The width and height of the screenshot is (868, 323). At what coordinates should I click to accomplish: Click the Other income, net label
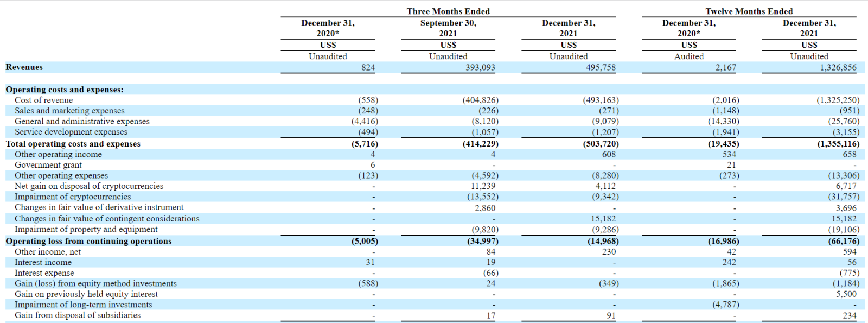[x=48, y=252]
